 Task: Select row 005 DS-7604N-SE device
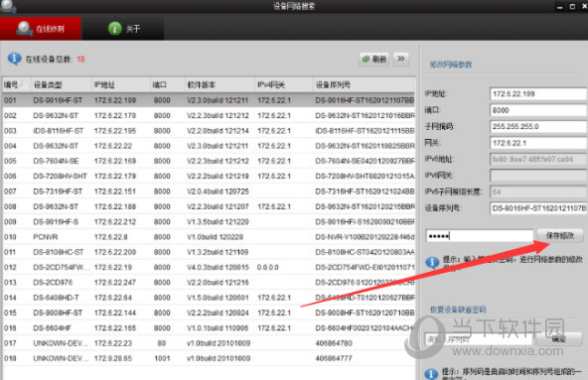(209, 161)
